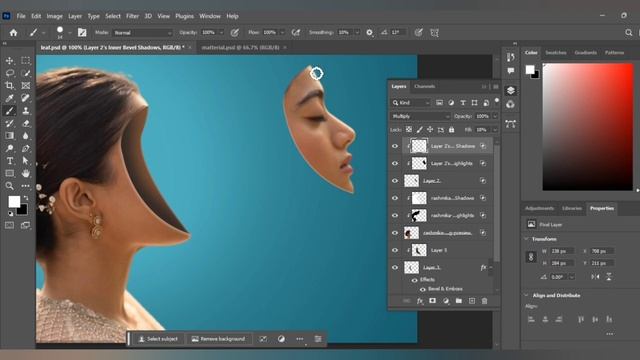
Task: Open the brush Mode dropdown
Action: click(x=143, y=33)
